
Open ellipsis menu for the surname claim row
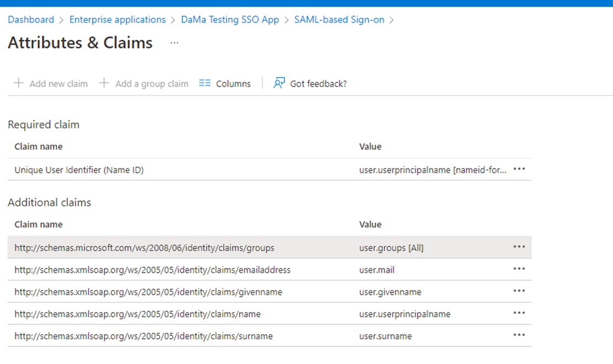point(519,335)
